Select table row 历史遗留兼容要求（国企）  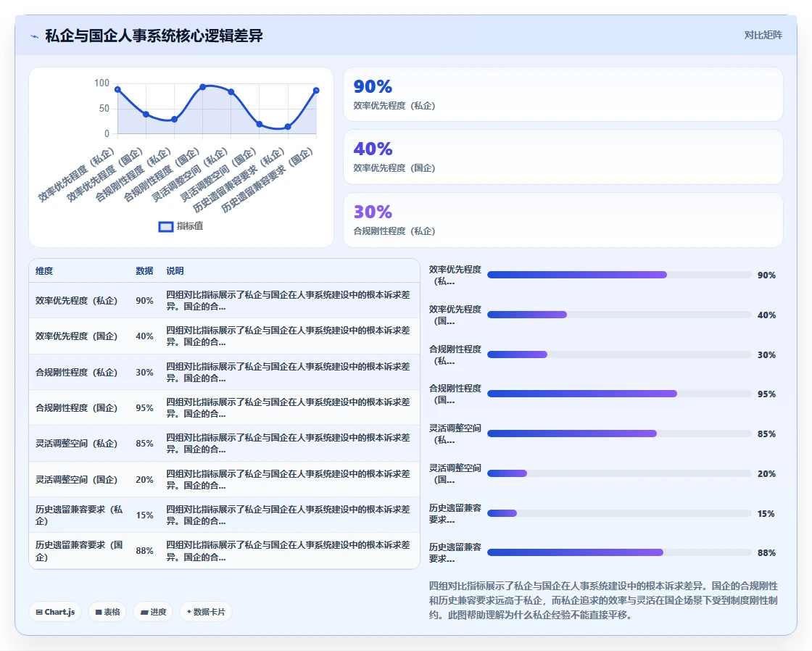(x=224, y=551)
